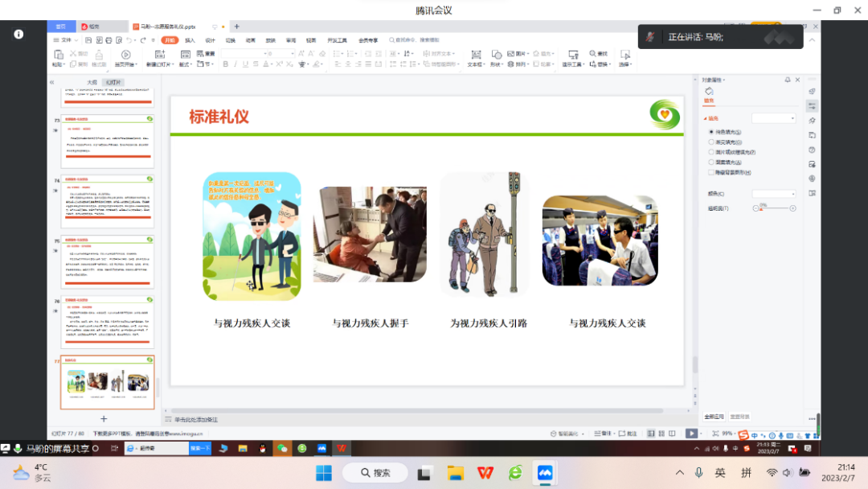Select the solid fill radio button
The width and height of the screenshot is (868, 489).
[710, 131]
